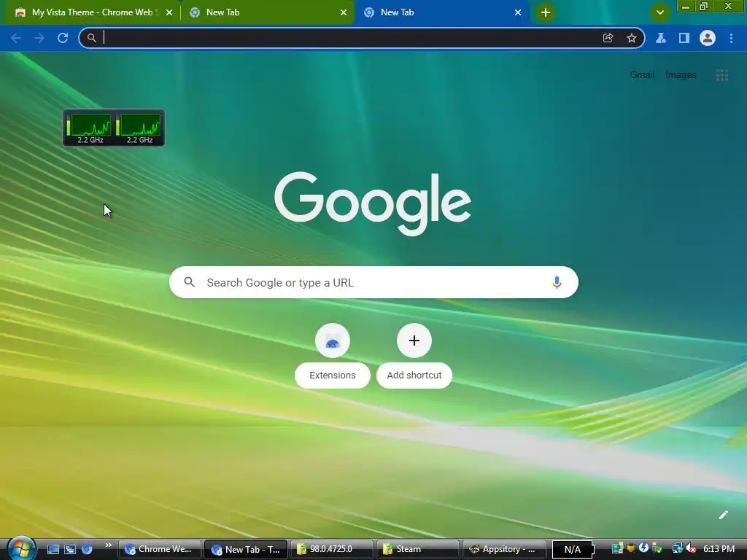
Task: Open the Steam taskbar window
Action: click(x=418, y=549)
